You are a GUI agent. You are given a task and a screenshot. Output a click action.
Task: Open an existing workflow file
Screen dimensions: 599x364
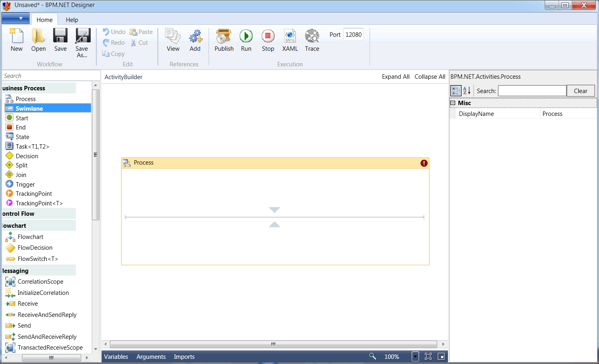[x=38, y=40]
